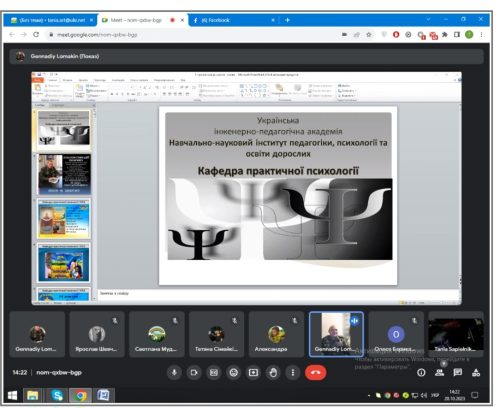The image size is (500, 408).
Task: Open Chrome tab search chevron
Action: click(428, 19)
